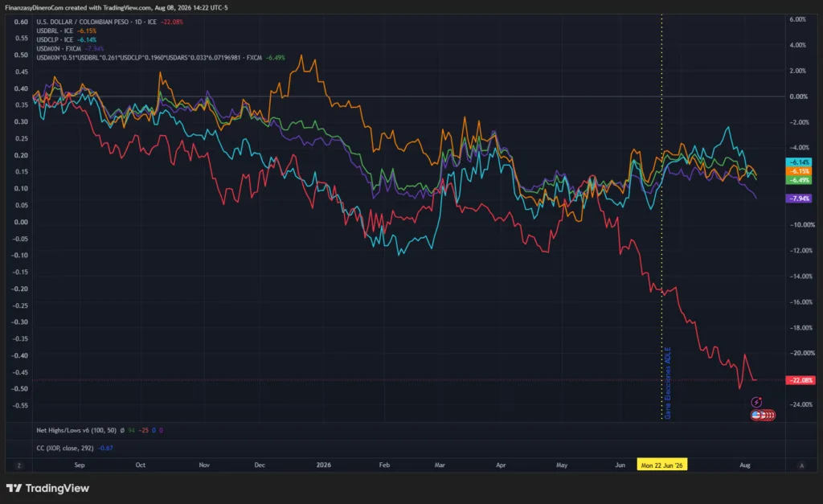Click the CC (XOP, close, 292) indicator label

64,449
